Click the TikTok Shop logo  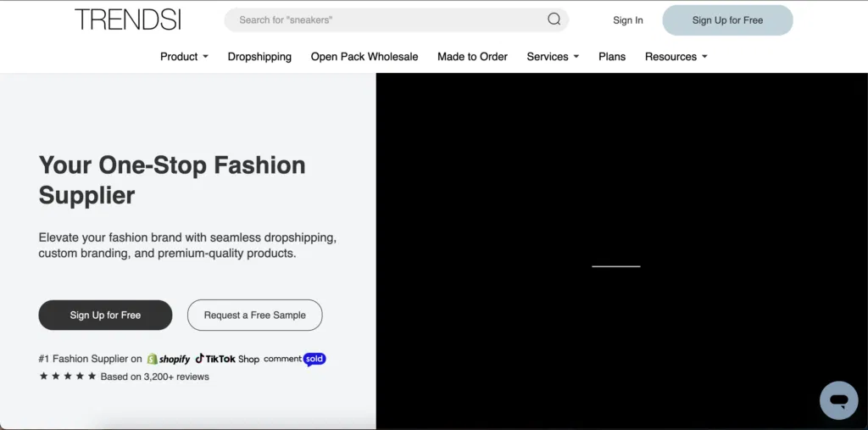(x=227, y=359)
